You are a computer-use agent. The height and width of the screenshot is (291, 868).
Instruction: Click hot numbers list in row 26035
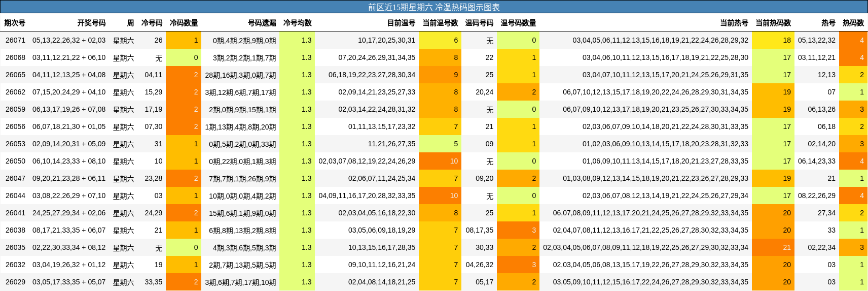645,247
